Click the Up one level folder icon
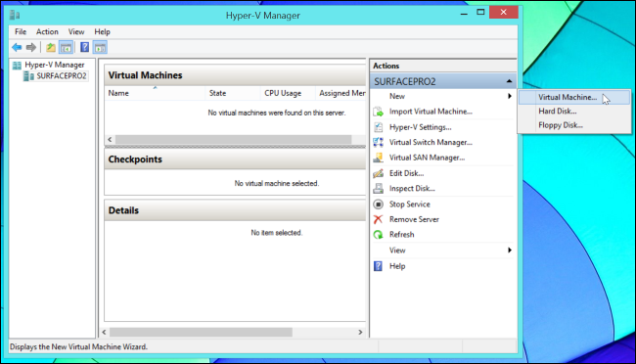This screenshot has height=364, width=636. tap(51, 48)
